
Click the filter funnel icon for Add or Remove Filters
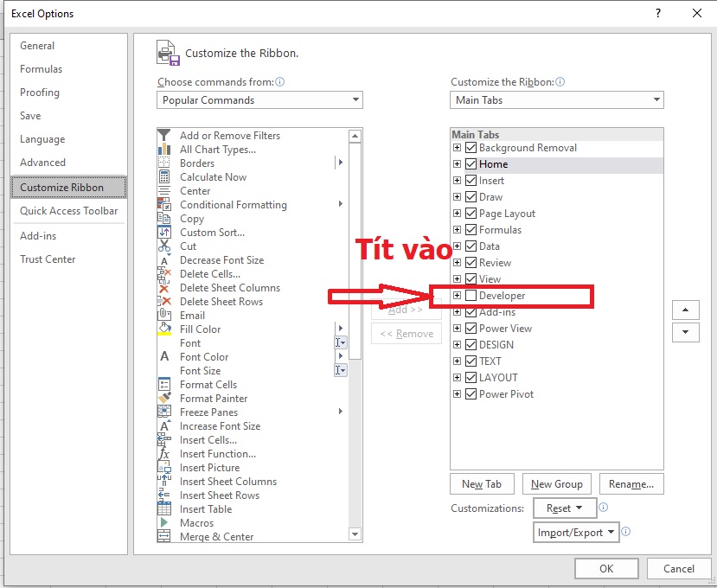(164, 136)
